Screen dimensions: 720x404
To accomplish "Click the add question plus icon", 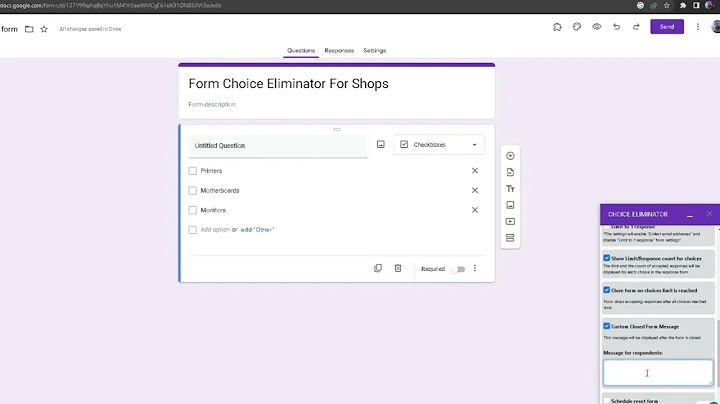I will pos(510,156).
